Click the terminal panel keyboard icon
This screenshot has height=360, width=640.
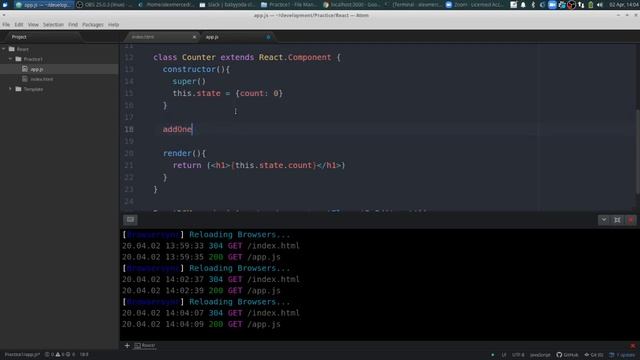(x=130, y=220)
